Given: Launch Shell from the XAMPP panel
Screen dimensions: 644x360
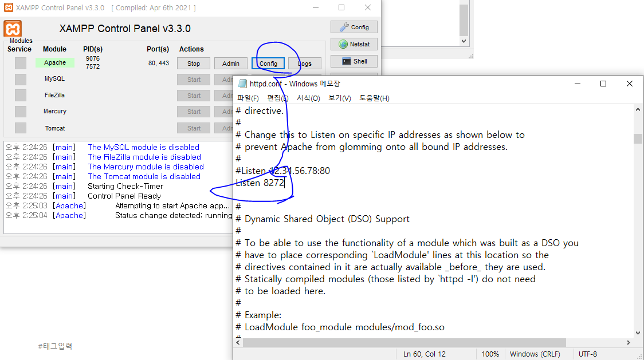Looking at the screenshot, I should point(354,61).
